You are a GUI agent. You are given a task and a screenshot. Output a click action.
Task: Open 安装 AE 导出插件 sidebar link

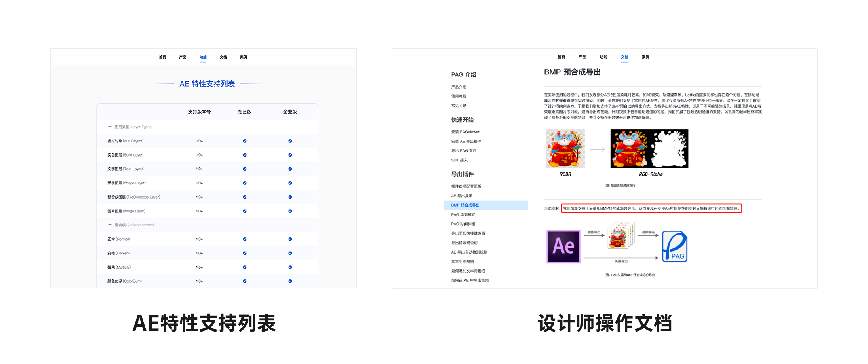[466, 141]
